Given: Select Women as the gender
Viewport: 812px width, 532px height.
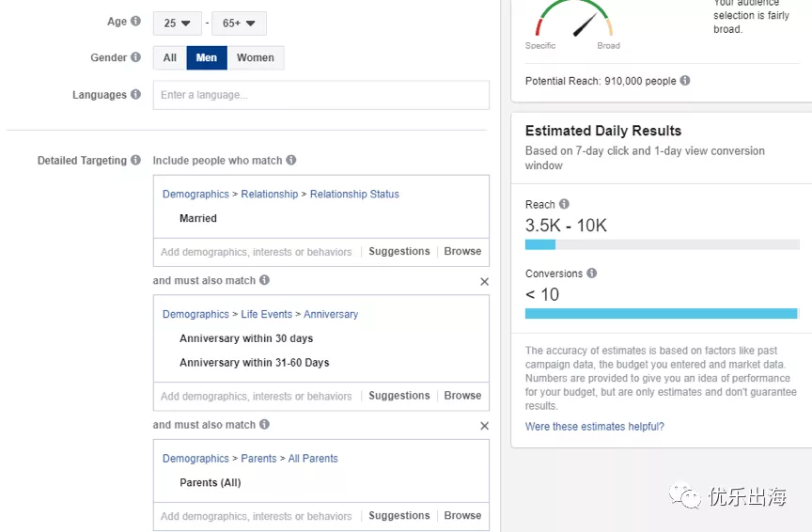Looking at the screenshot, I should point(256,58).
